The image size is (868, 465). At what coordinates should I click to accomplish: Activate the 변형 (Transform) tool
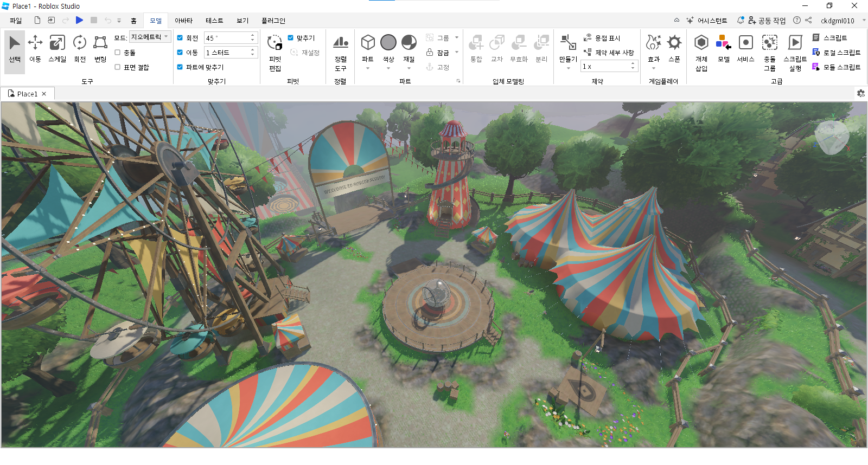click(x=100, y=49)
